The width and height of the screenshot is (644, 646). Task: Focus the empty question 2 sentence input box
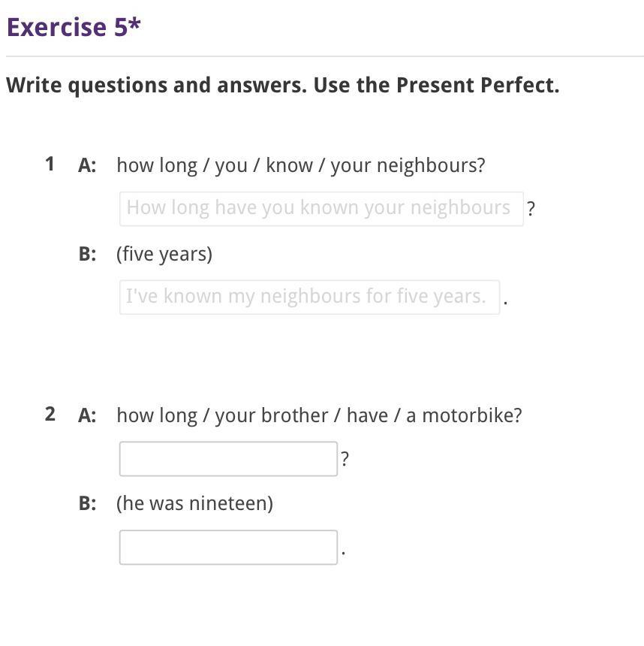(x=228, y=459)
